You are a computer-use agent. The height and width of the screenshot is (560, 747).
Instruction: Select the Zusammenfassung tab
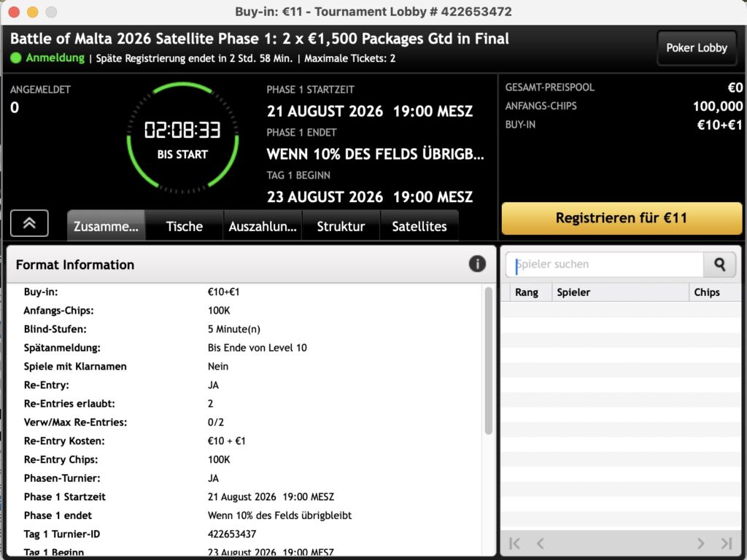point(106,226)
